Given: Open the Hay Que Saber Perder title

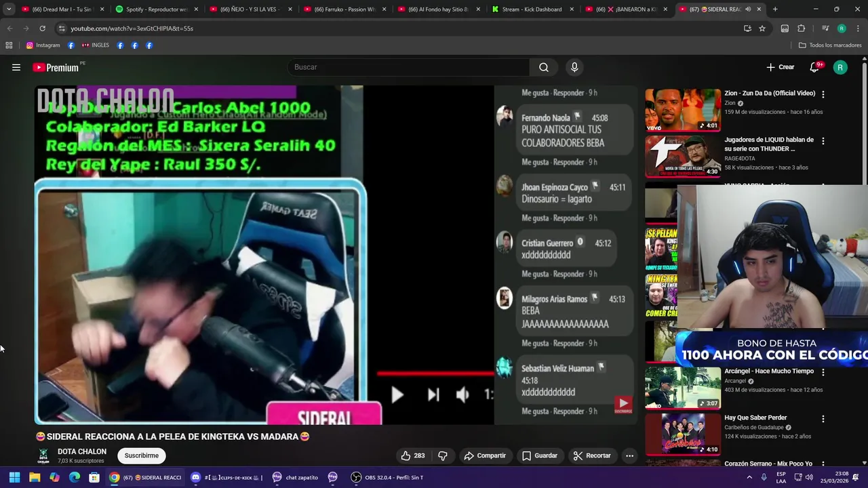Looking at the screenshot, I should click(755, 418).
